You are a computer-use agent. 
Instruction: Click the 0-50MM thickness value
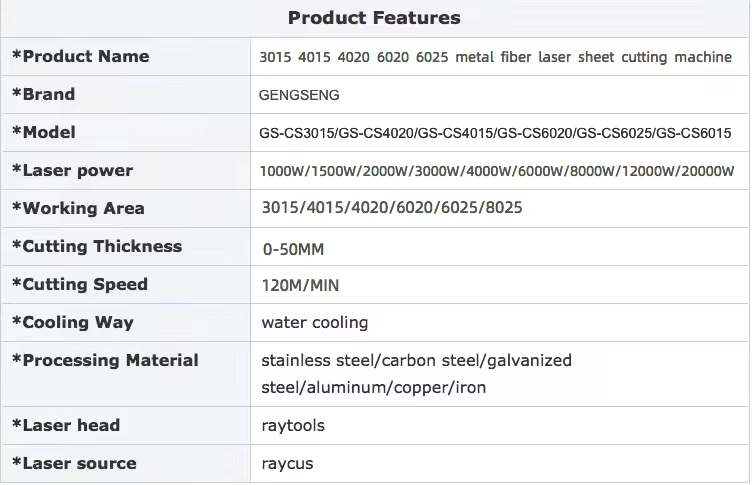click(292, 249)
